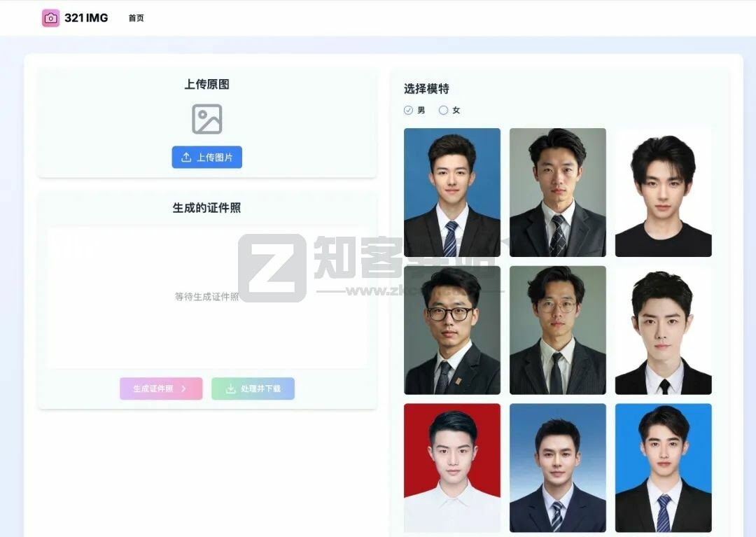Click the 321 IMG camera logo icon
Viewport: 756px width, 537px height.
coord(50,18)
